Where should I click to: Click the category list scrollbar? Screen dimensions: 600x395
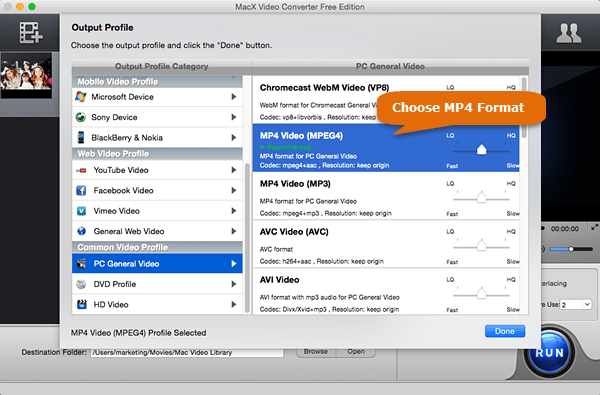(x=247, y=238)
